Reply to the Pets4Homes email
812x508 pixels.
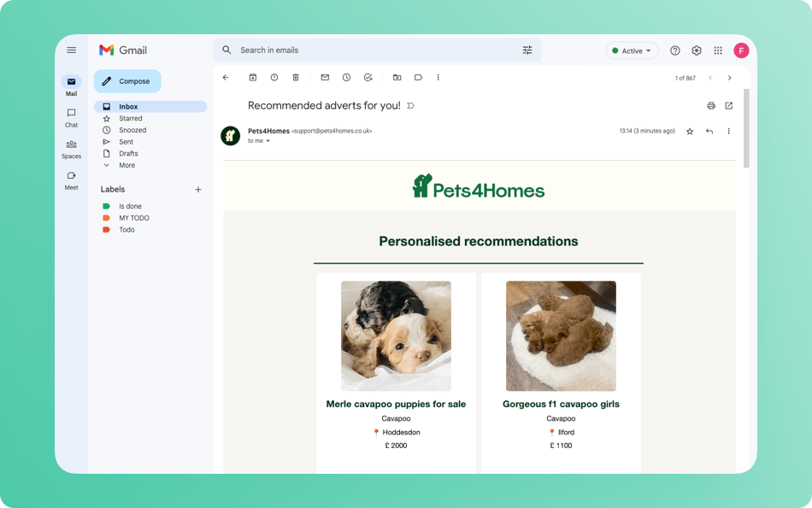point(709,131)
